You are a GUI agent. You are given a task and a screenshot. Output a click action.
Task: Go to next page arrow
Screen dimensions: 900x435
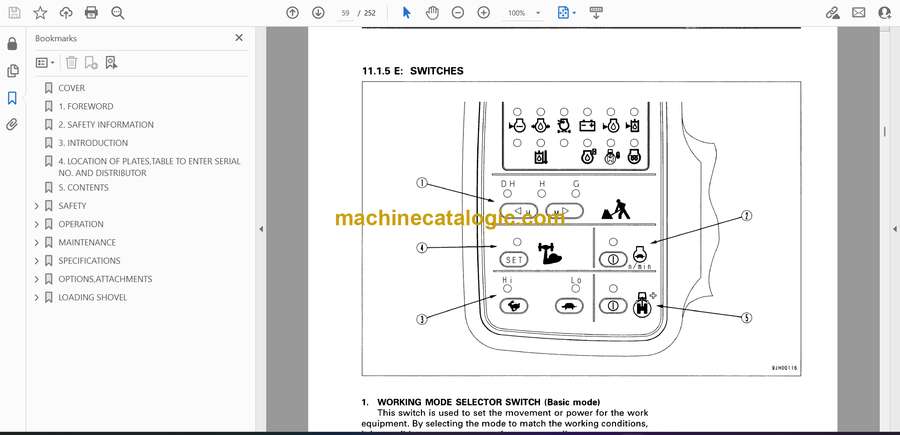click(x=318, y=13)
